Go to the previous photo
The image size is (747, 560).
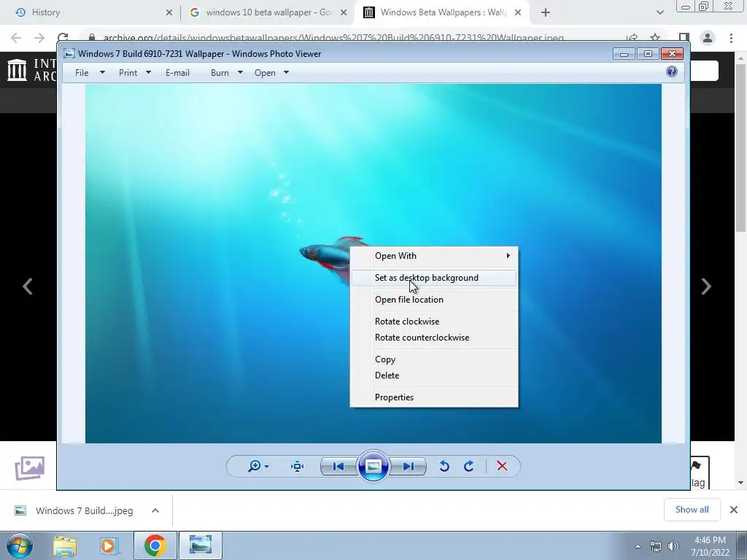[338, 466]
